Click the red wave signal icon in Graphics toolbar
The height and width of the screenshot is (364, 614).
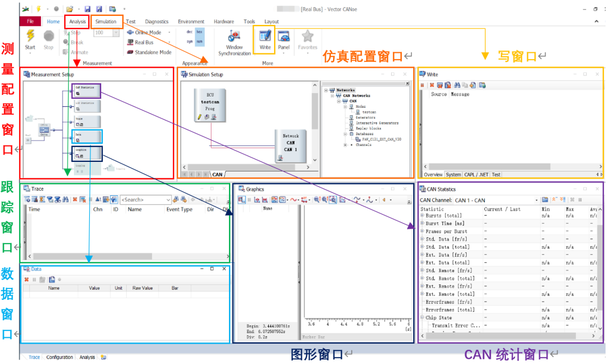click(x=294, y=200)
